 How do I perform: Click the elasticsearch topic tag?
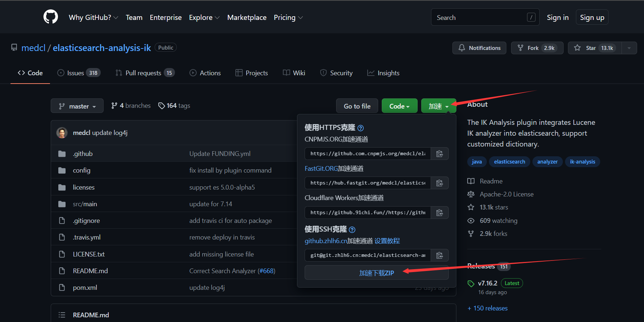[510, 162]
